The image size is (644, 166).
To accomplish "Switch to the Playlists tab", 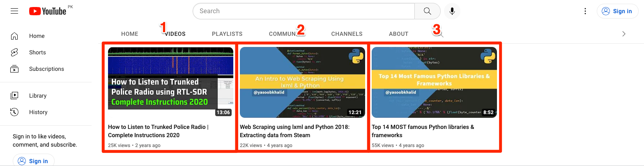I will click(227, 34).
